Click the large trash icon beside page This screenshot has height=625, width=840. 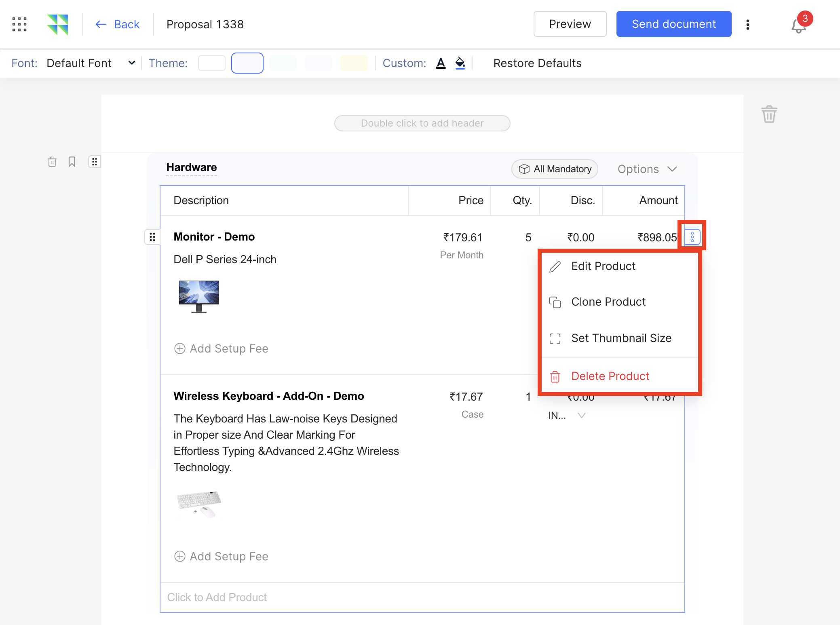point(769,114)
